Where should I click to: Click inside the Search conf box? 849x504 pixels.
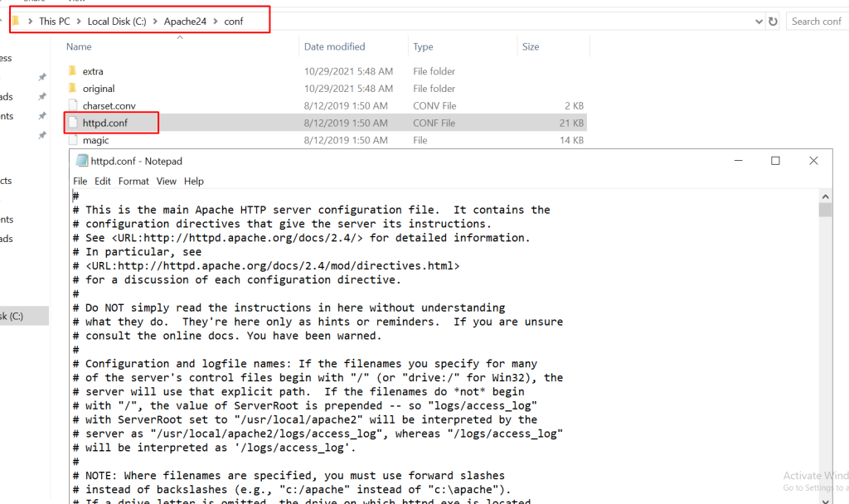tap(817, 21)
